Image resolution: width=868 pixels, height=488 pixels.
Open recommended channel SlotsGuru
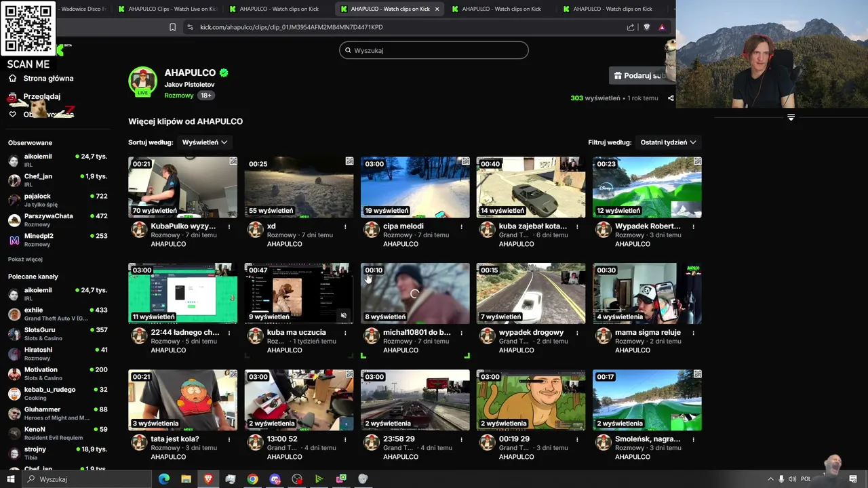coord(58,333)
